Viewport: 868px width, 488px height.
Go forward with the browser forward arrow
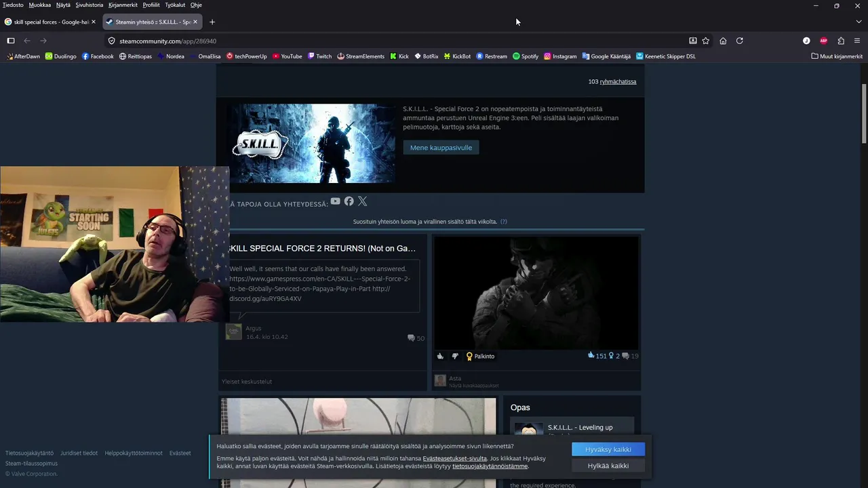(x=43, y=41)
